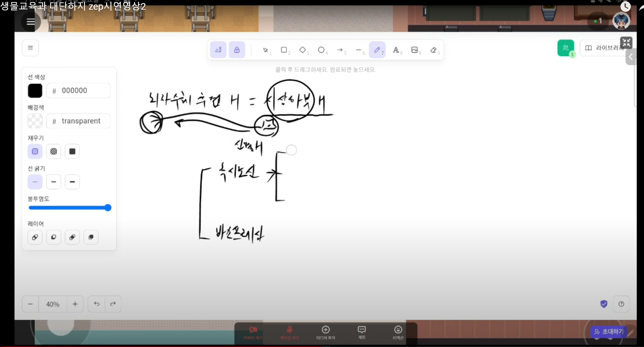Choose the cross-hatch fill style
The image size is (644, 347).
tap(54, 152)
